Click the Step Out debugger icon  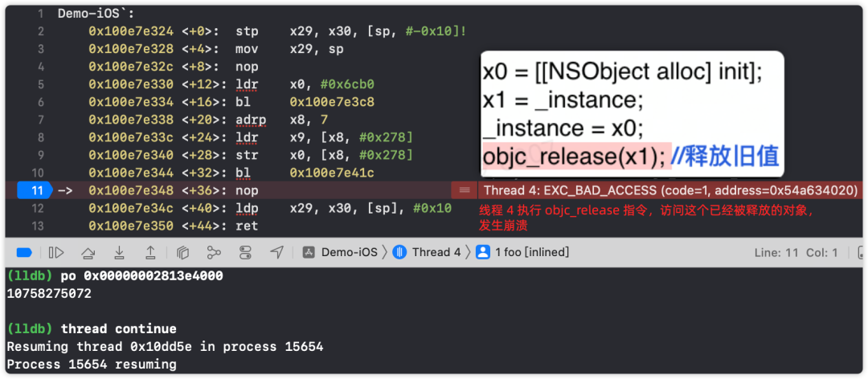click(x=150, y=253)
